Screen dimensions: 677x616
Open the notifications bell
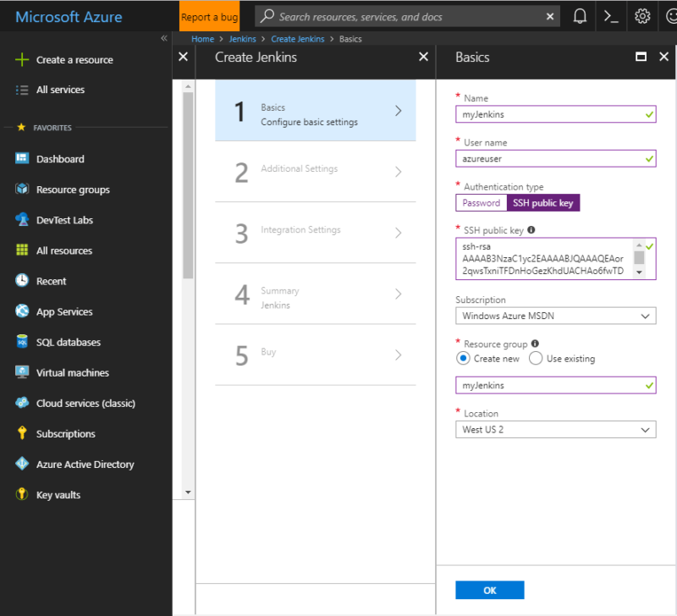coord(580,15)
